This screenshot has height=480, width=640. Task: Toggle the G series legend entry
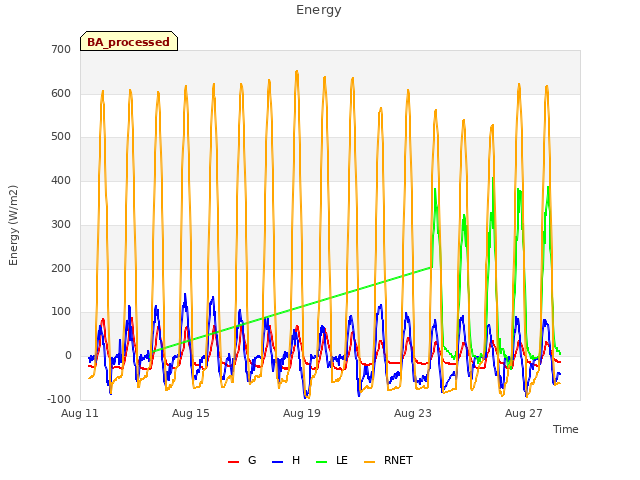(242, 460)
